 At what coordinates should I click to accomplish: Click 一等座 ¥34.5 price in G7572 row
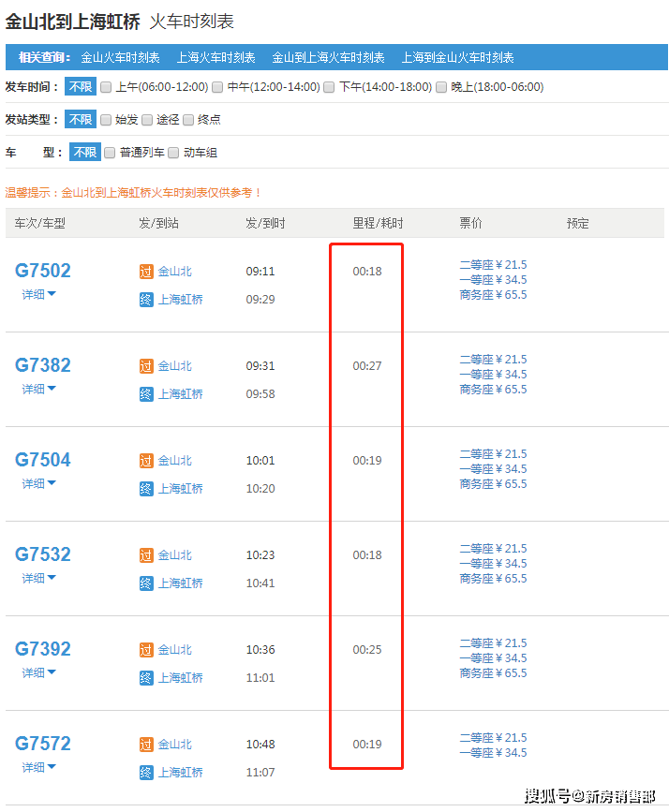coord(494,753)
